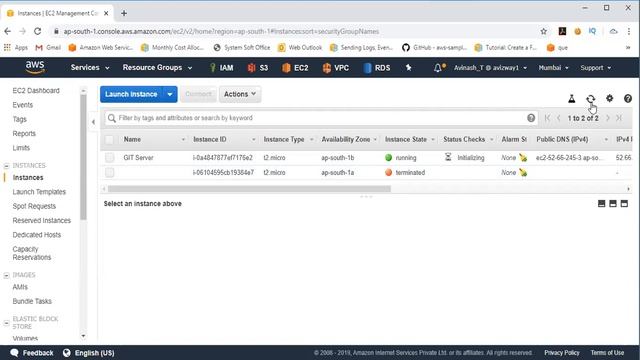The width and height of the screenshot is (640, 360).
Task: Open the Mumbai region dropdown
Action: coord(553,68)
